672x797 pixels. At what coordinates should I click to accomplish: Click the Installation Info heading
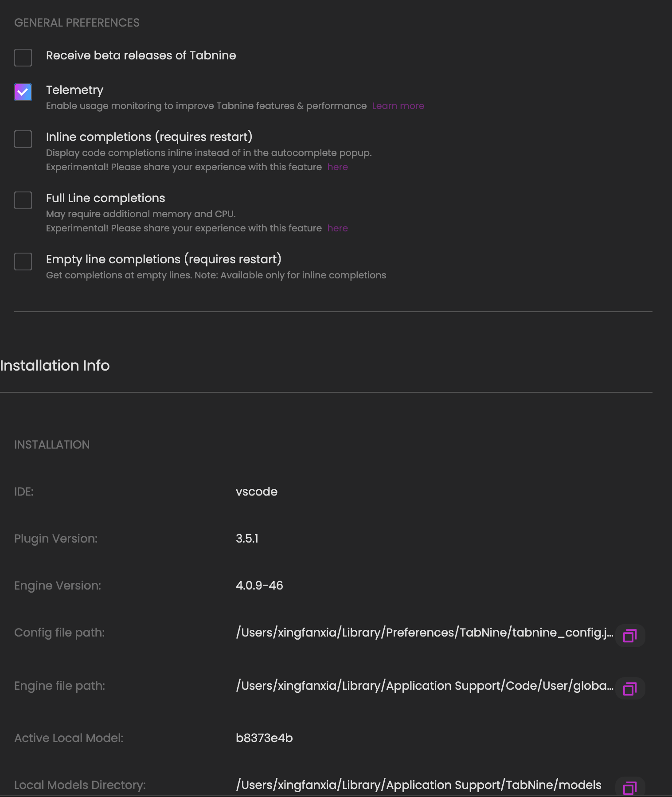click(x=55, y=366)
